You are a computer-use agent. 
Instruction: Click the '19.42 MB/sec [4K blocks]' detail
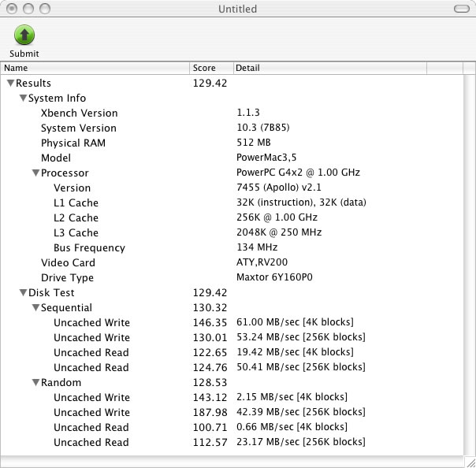click(x=295, y=352)
